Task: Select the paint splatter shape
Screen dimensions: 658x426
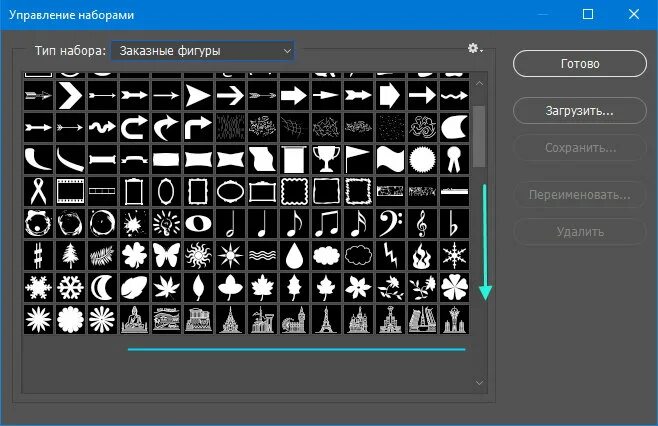Action: pos(134,223)
